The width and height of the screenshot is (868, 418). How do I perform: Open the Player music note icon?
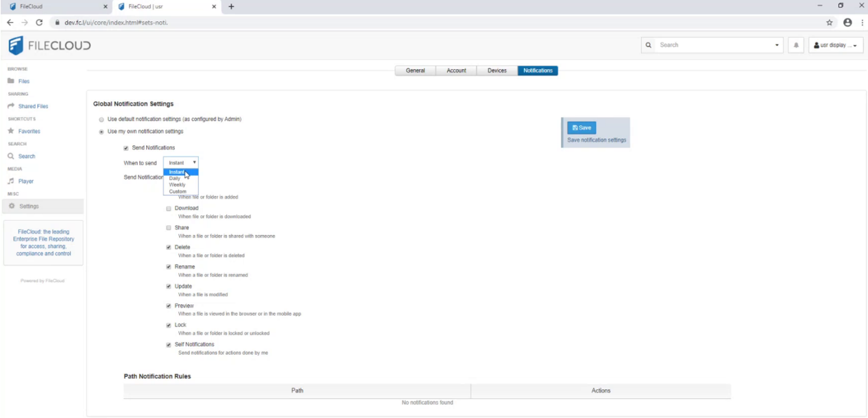click(x=11, y=181)
